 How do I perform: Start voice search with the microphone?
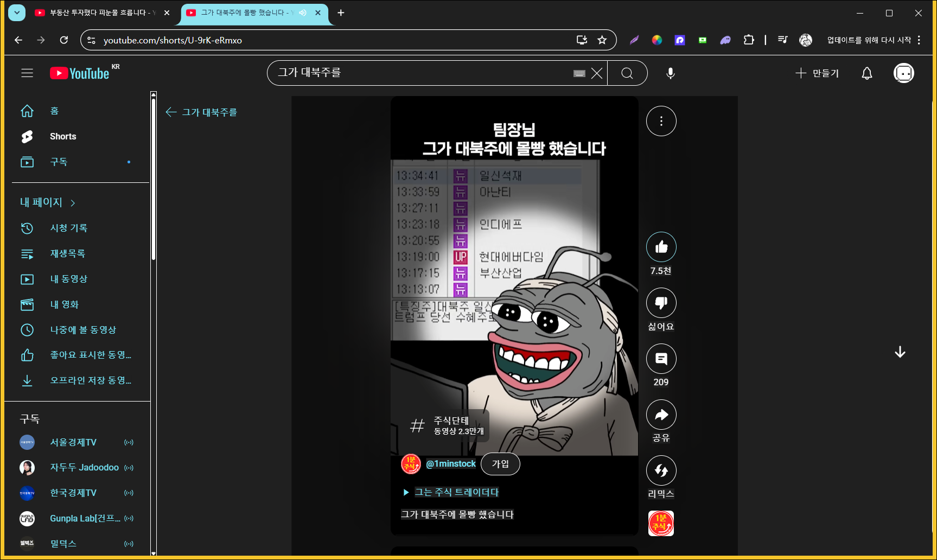point(671,73)
